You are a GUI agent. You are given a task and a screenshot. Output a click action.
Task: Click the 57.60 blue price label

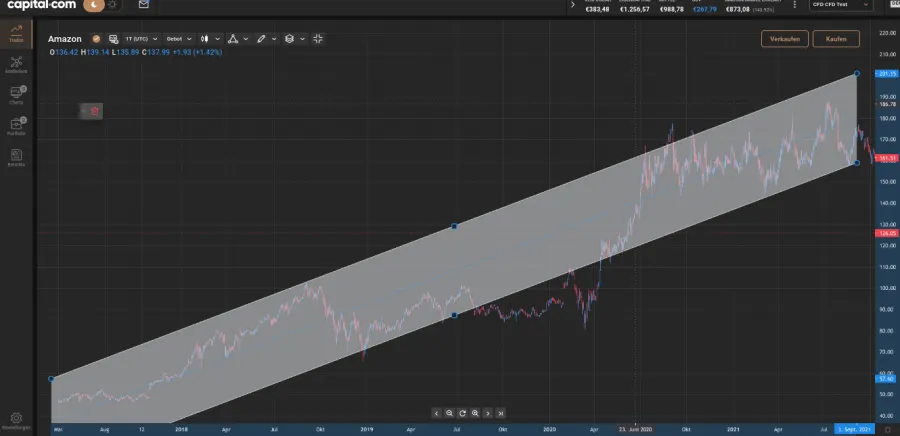click(x=887, y=379)
